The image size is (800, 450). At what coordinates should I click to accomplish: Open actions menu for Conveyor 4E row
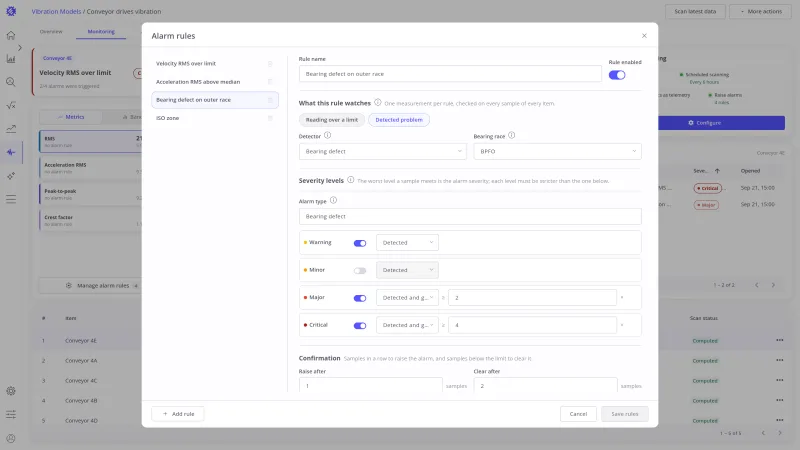pyautogui.click(x=780, y=340)
